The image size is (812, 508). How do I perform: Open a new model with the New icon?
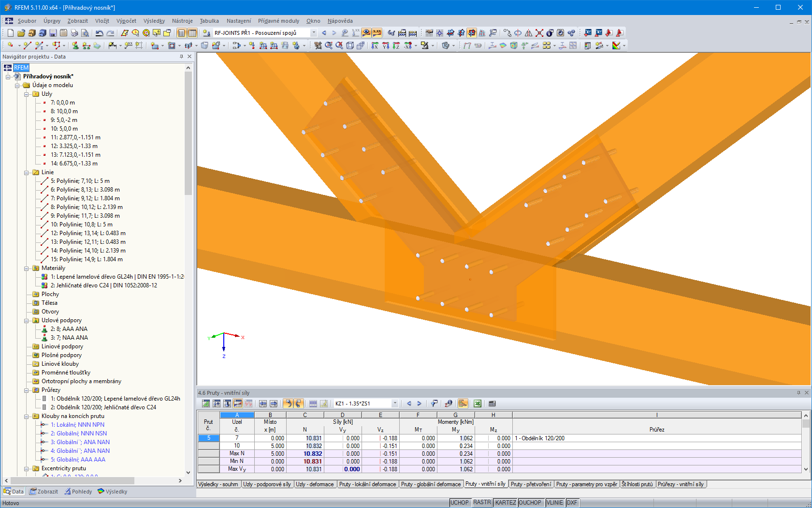pos(10,33)
